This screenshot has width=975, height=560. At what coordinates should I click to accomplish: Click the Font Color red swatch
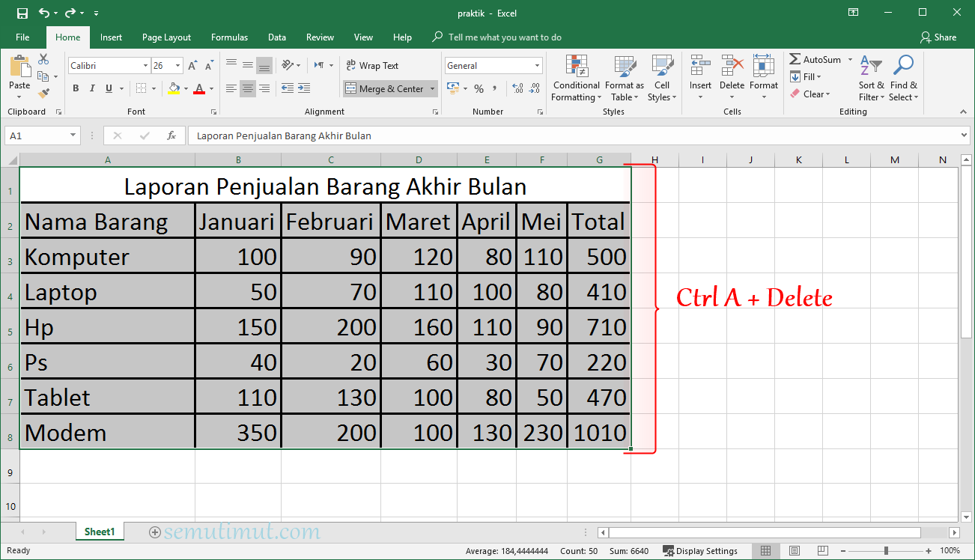click(x=199, y=88)
